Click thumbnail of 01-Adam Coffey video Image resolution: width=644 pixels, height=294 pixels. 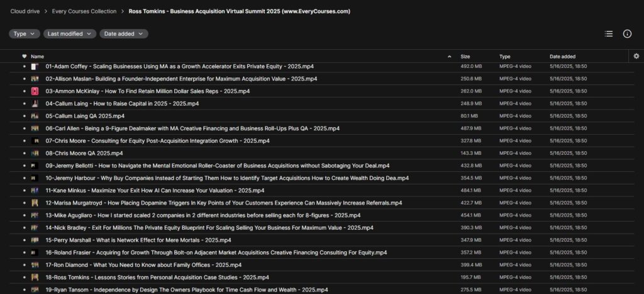pos(35,67)
